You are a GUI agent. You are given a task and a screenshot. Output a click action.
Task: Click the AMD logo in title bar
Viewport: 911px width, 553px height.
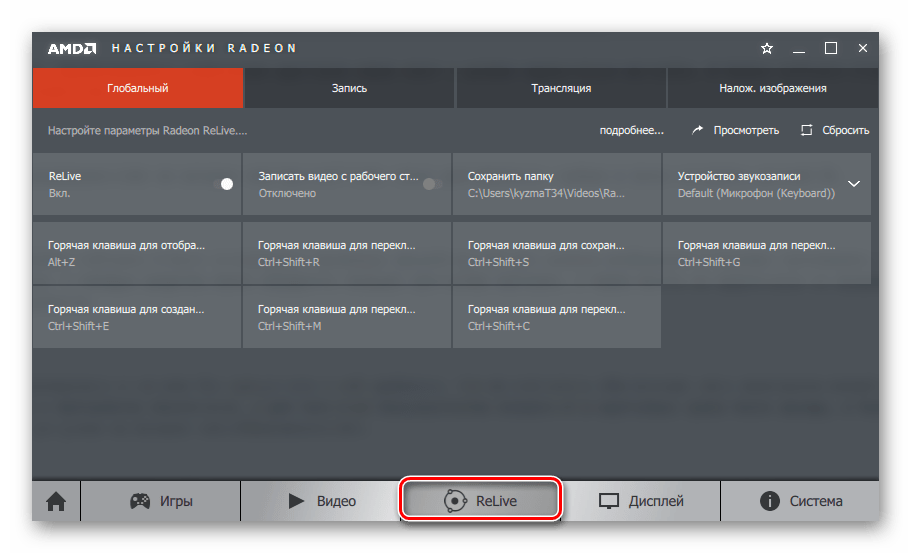coord(71,48)
